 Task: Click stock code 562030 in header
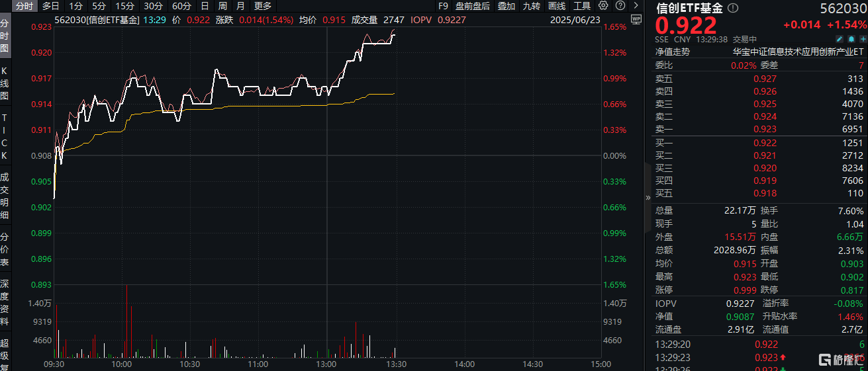click(844, 8)
